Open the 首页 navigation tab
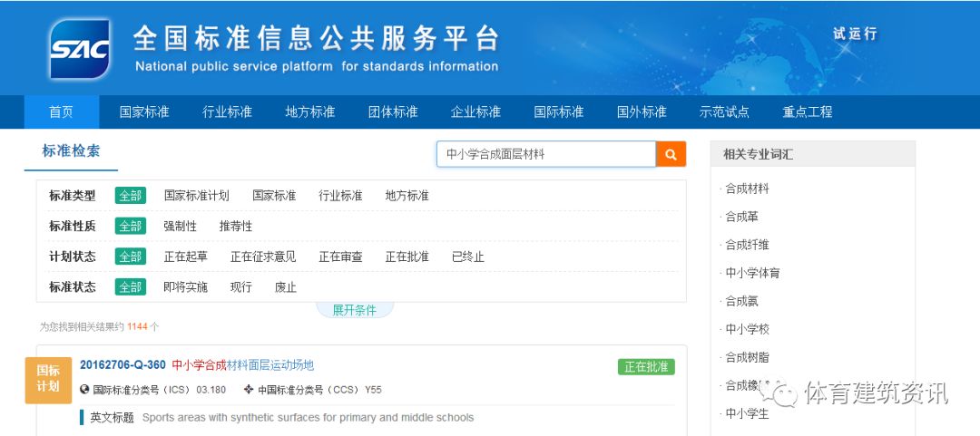The image size is (980, 436). click(x=62, y=111)
